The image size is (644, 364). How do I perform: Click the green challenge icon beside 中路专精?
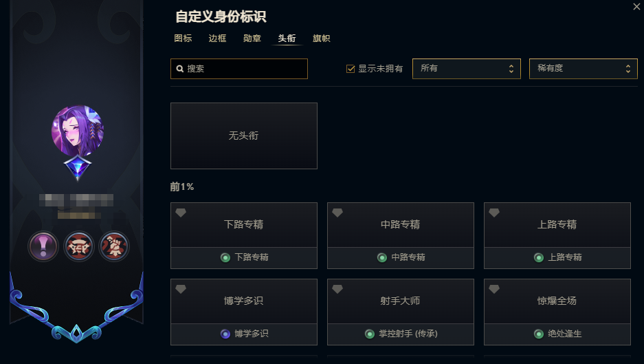[382, 257]
